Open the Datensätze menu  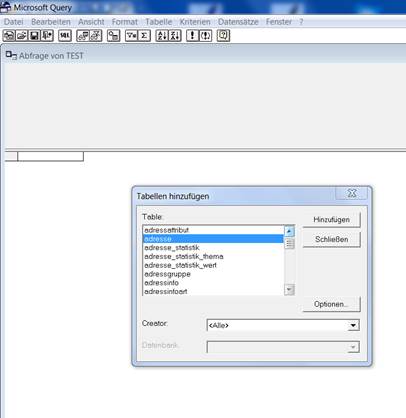(238, 22)
